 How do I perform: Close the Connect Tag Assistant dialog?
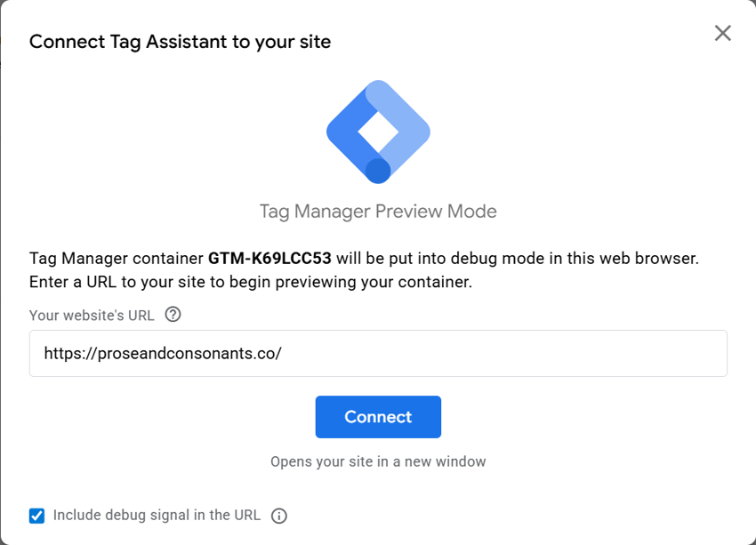723,34
